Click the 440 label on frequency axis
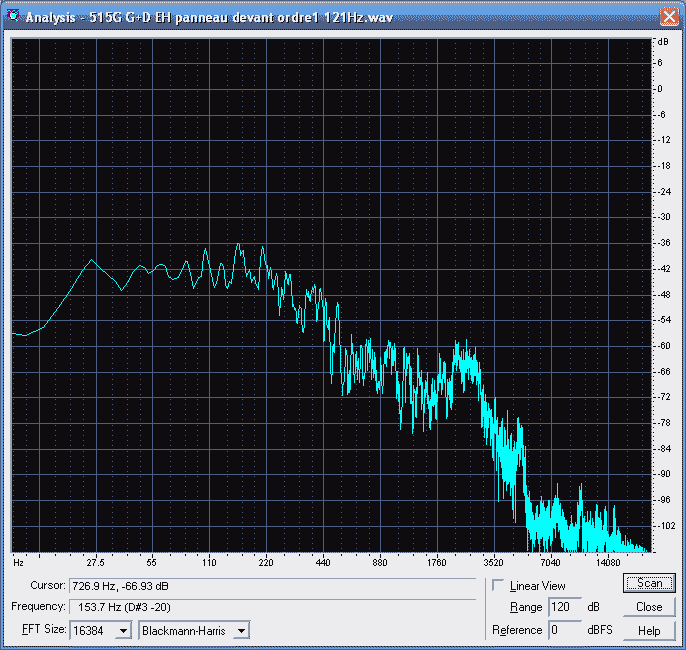 (323, 563)
